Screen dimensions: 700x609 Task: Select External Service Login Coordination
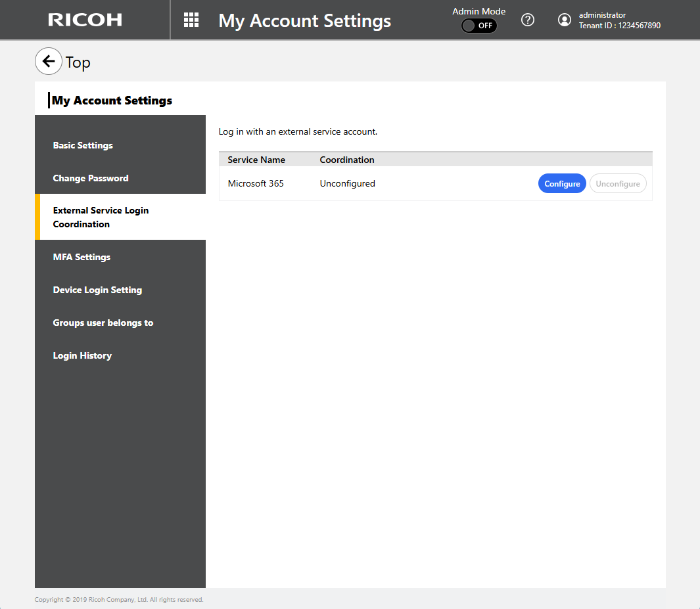[x=101, y=217]
